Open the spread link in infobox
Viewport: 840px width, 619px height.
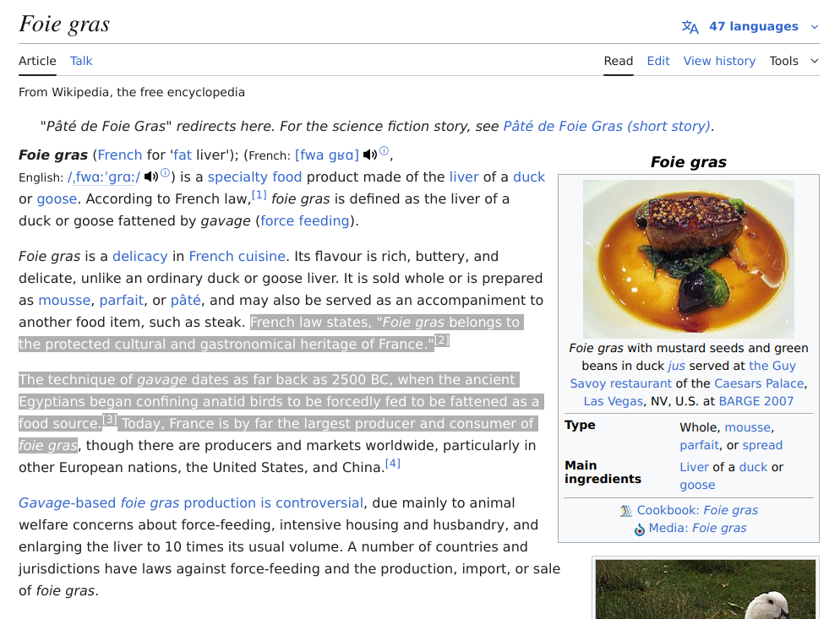click(x=762, y=445)
